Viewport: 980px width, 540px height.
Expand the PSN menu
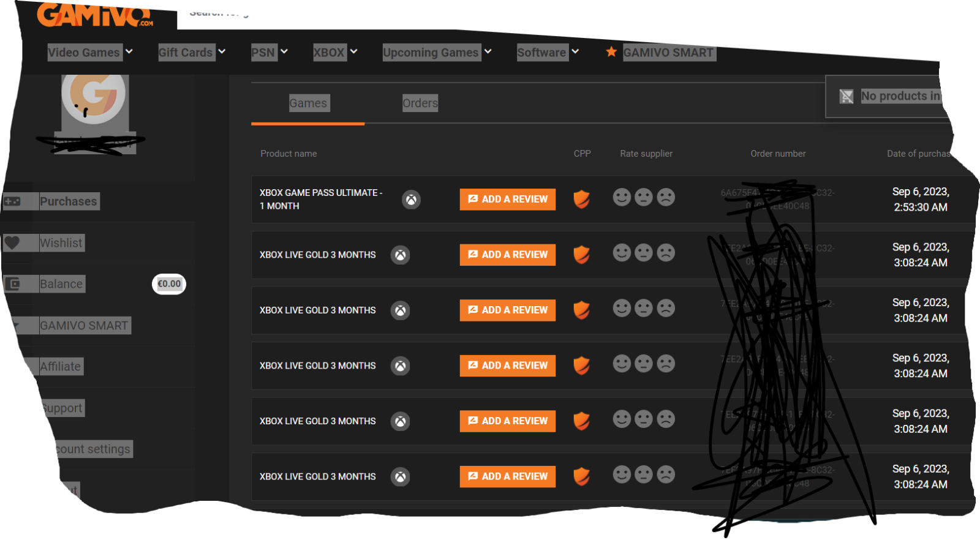(269, 53)
